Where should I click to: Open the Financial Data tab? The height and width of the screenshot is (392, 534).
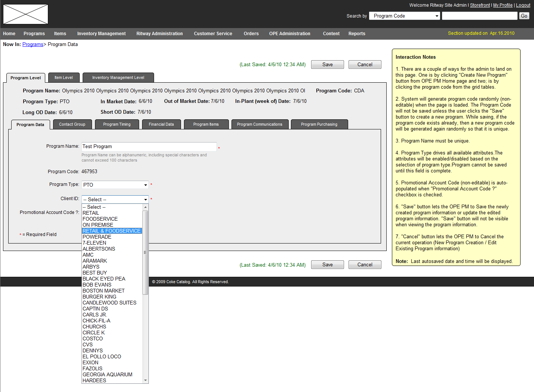coord(161,124)
